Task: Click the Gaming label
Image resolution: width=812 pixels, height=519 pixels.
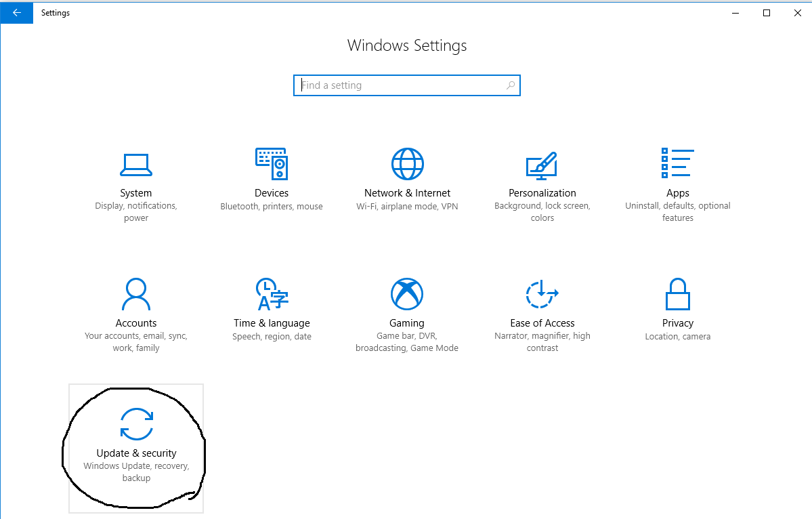Action: point(407,323)
